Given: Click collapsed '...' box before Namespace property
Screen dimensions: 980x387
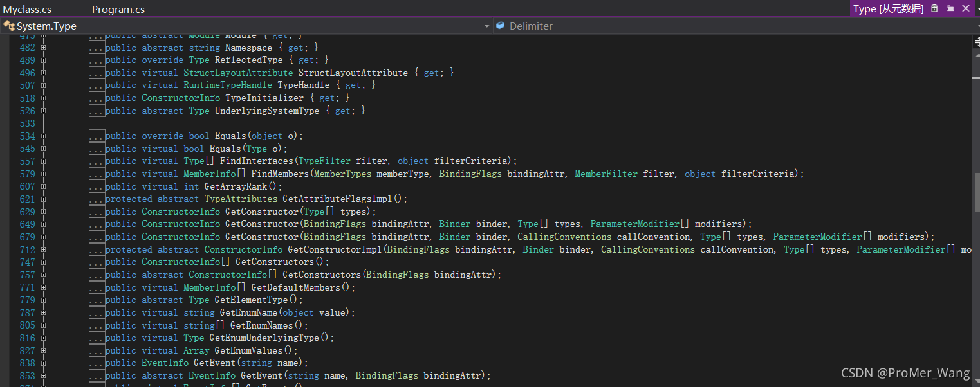Looking at the screenshot, I should pyautogui.click(x=97, y=48).
